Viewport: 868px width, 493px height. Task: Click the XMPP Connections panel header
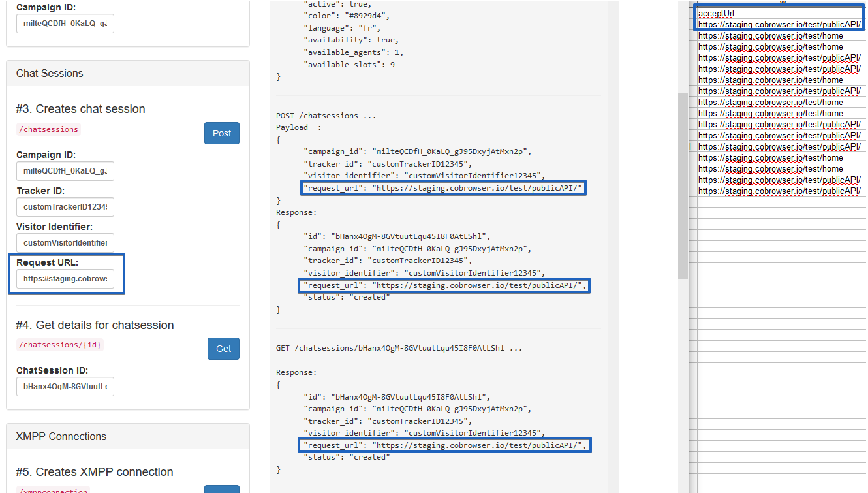coord(128,436)
